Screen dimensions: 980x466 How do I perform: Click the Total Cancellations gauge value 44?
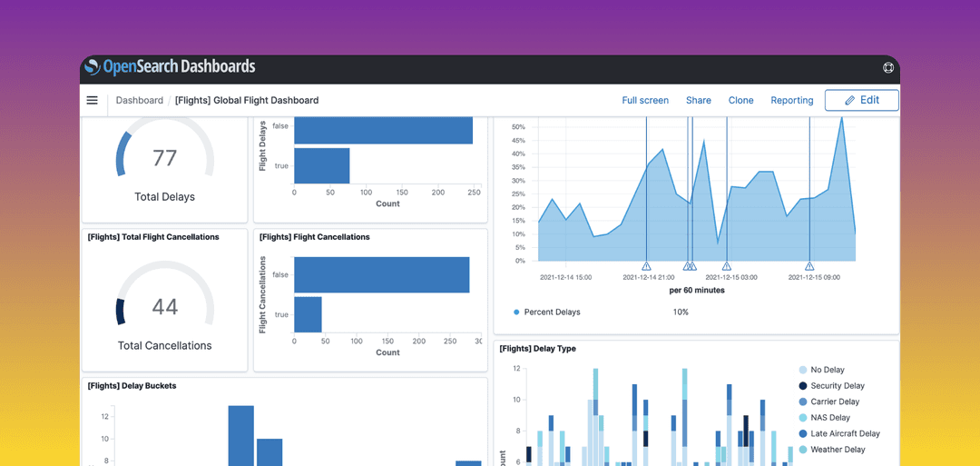(x=164, y=306)
